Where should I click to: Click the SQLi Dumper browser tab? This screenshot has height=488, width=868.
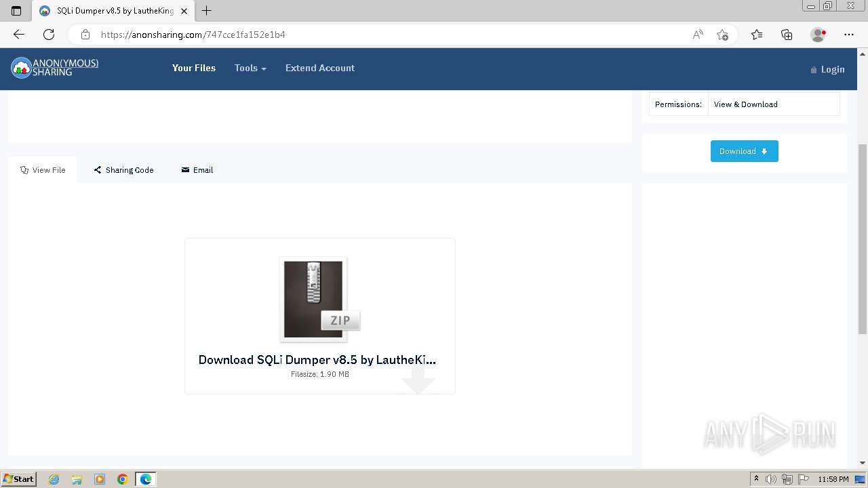coord(113,11)
